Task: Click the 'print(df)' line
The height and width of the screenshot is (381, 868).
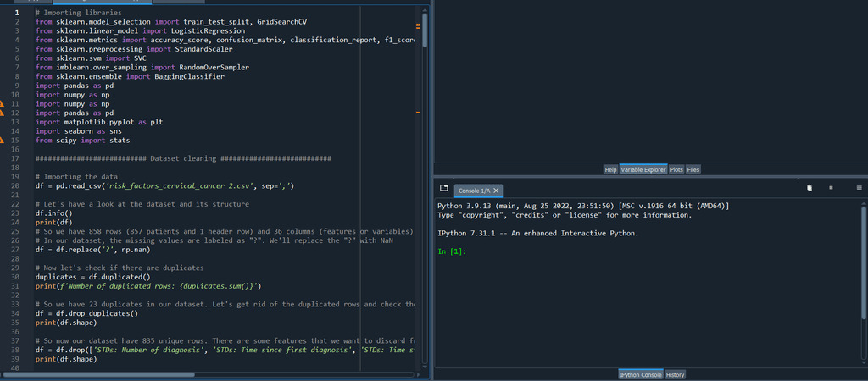Action: 53,223
